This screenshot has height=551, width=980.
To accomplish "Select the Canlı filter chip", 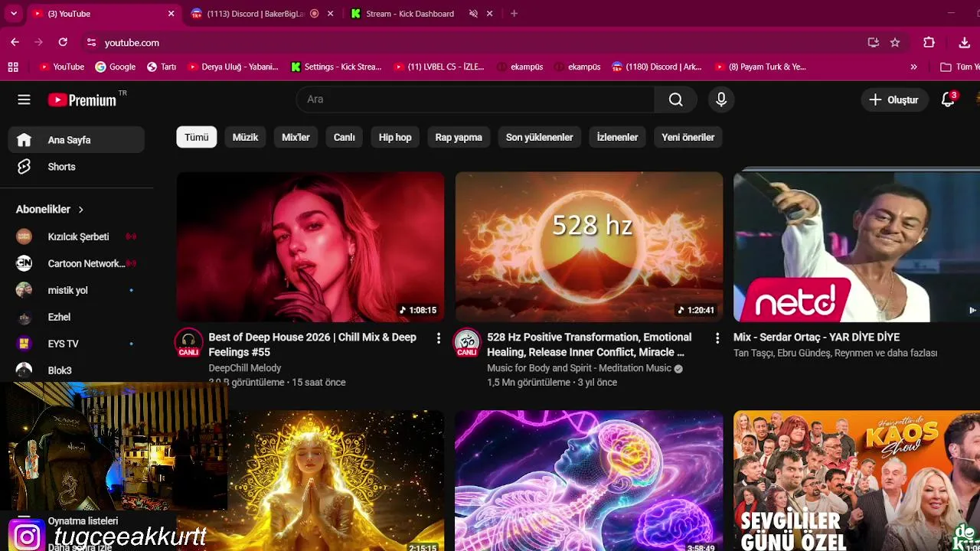I will 344,137.
